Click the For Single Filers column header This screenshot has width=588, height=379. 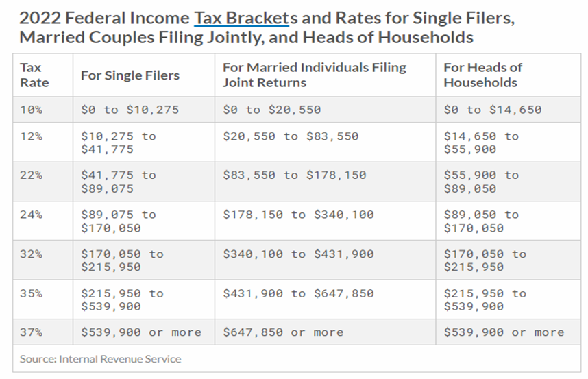pos(130,75)
